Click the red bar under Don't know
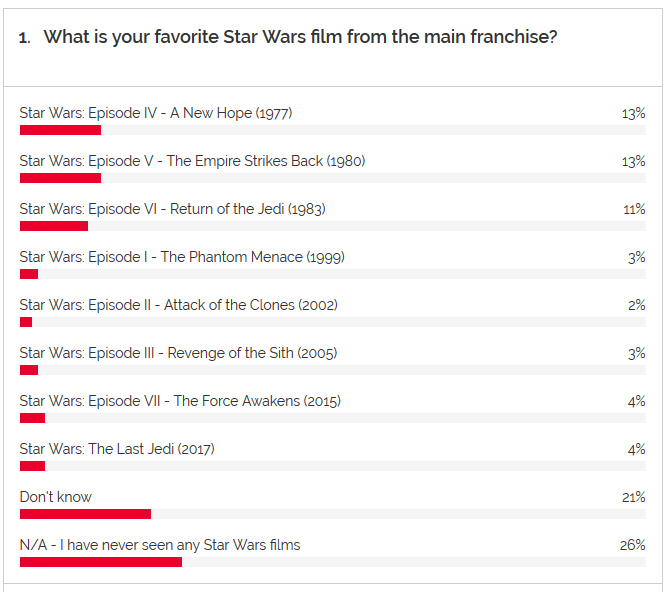The width and height of the screenshot is (667, 592). click(85, 514)
